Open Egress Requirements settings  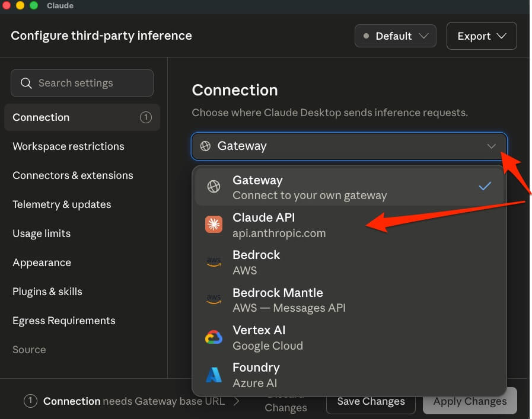point(82,321)
